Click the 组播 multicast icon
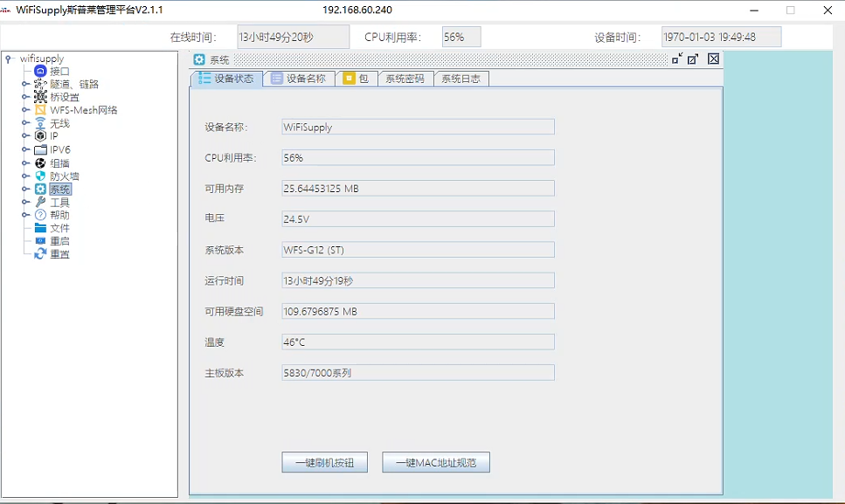 (40, 162)
